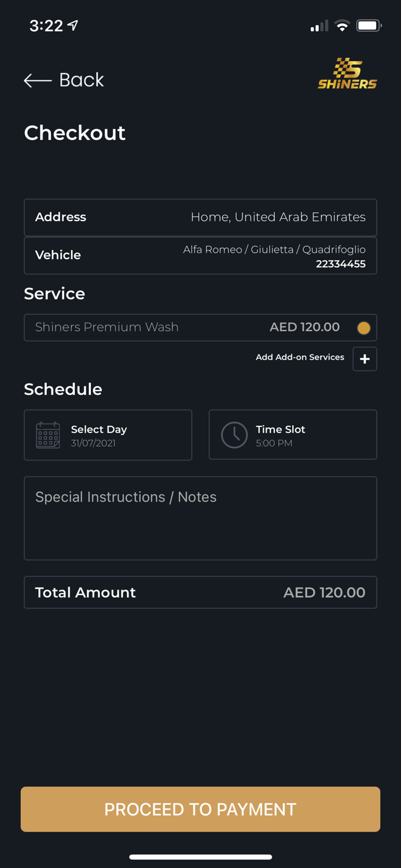The width and height of the screenshot is (401, 868).
Task: Click the Back label text
Action: coord(81,80)
